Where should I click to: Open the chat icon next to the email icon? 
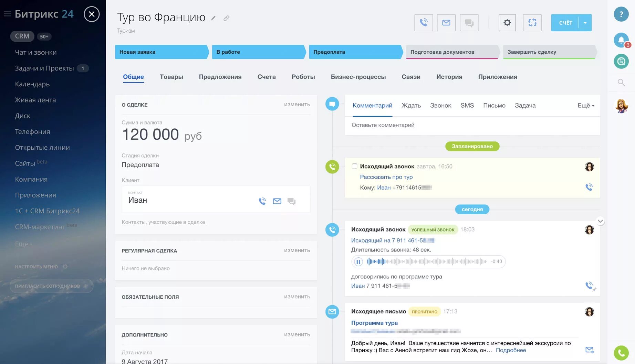469,22
